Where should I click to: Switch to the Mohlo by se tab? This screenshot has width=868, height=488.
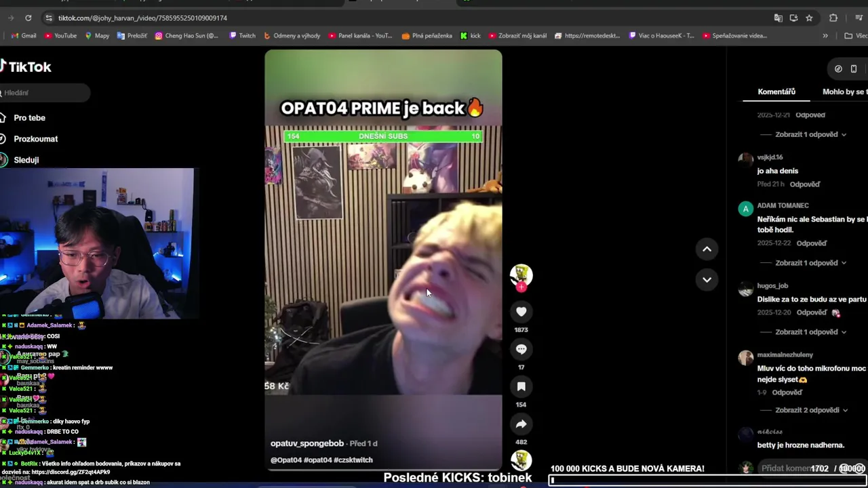coord(844,91)
